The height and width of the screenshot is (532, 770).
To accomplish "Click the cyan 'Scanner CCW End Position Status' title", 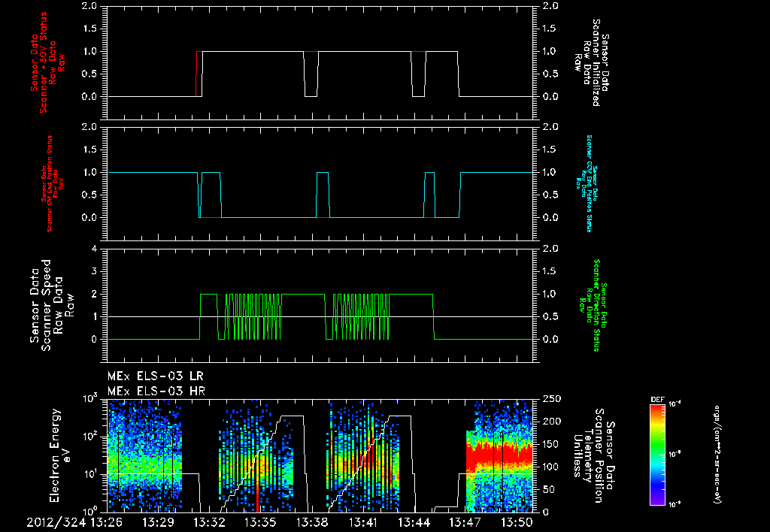I will (x=587, y=183).
